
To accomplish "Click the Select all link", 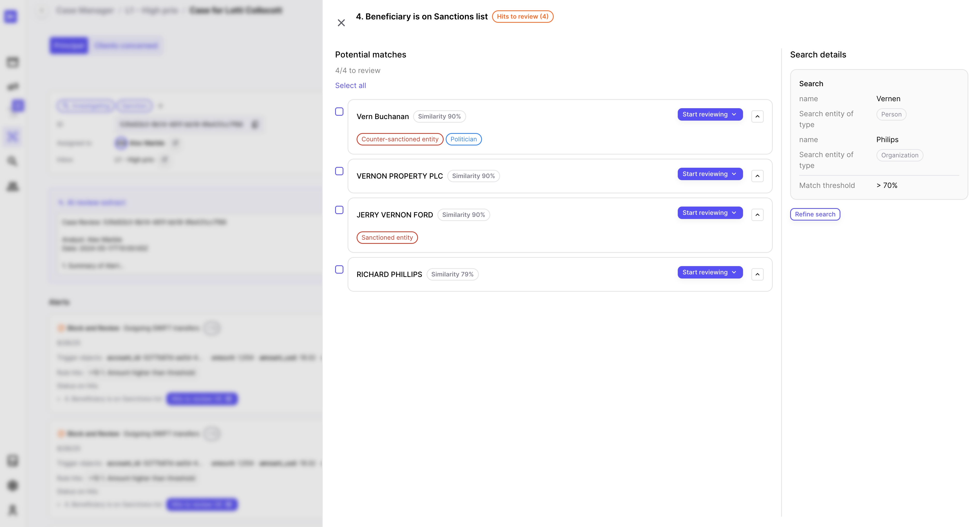I will (350, 86).
